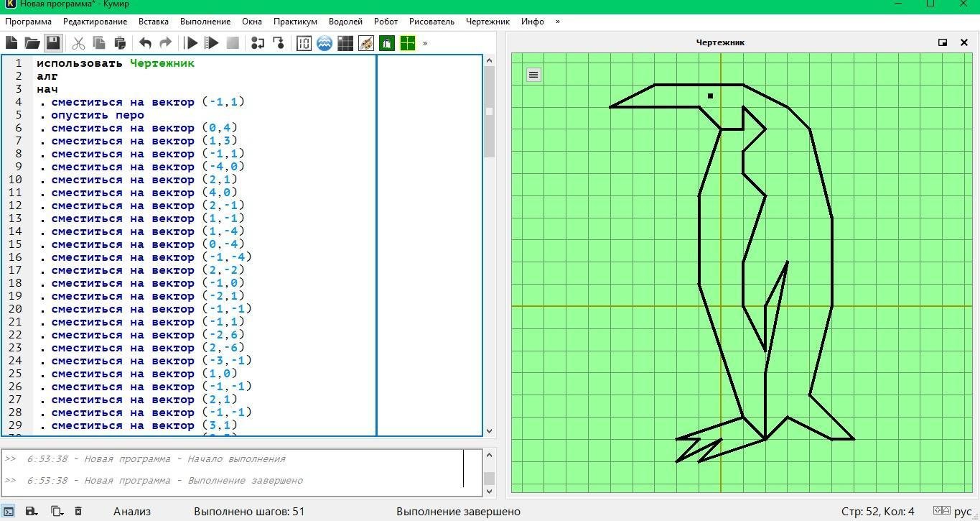This screenshot has height=521, width=980.
Task: Open the Vodoley water icon
Action: (325, 43)
